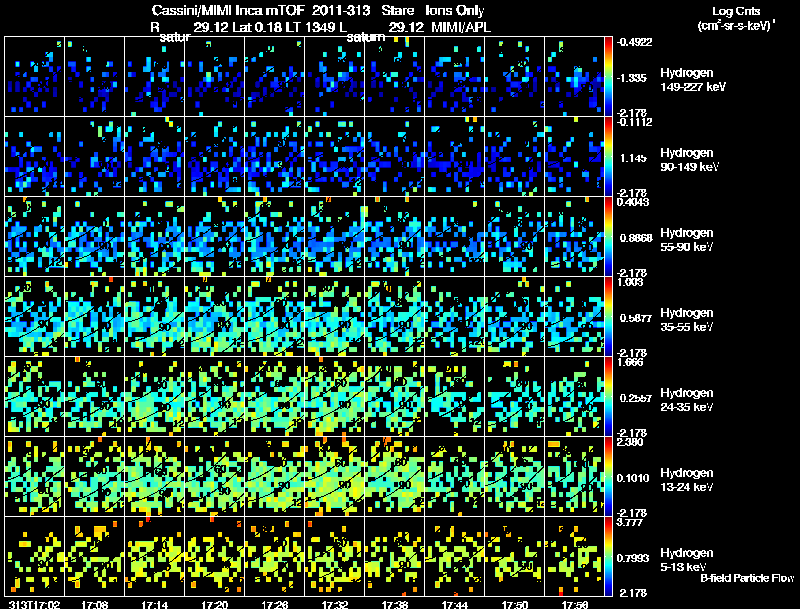Image resolution: width=800 pixels, height=609 pixels.
Task: Open the 35-55 keV panel at 17:26
Action: (x=274, y=317)
